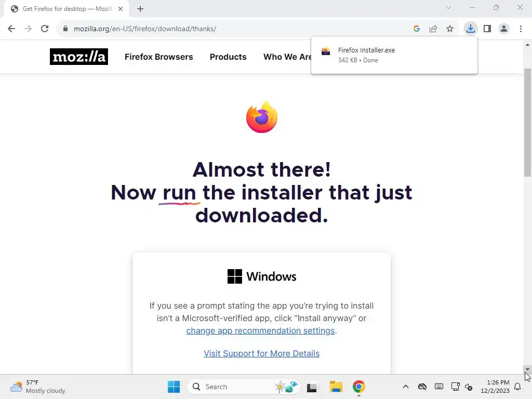This screenshot has width=532, height=399.
Task: Show hidden system tray icons
Action: click(405, 387)
